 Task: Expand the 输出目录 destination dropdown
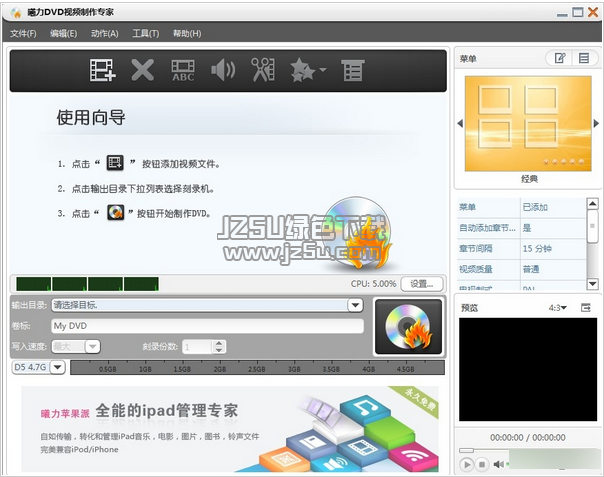point(355,305)
